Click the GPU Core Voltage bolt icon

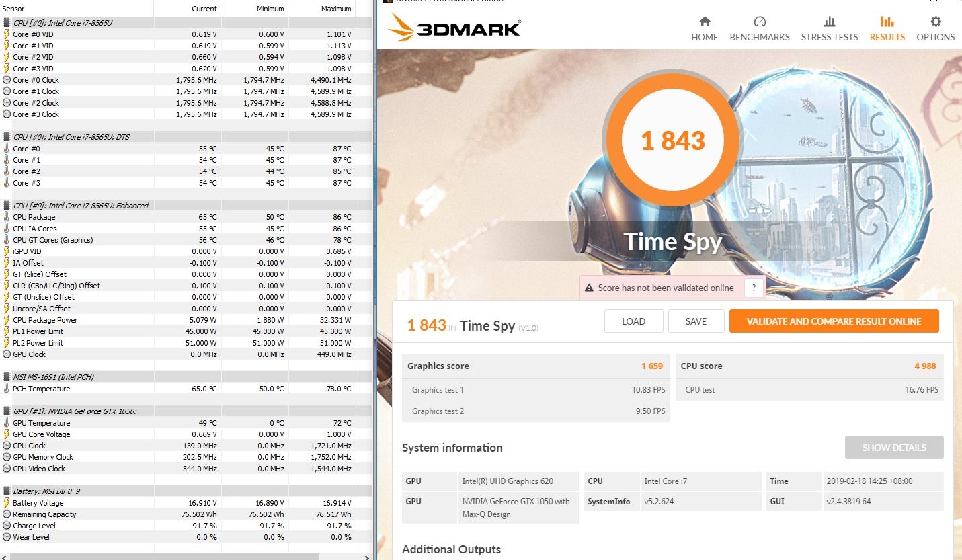click(7, 434)
